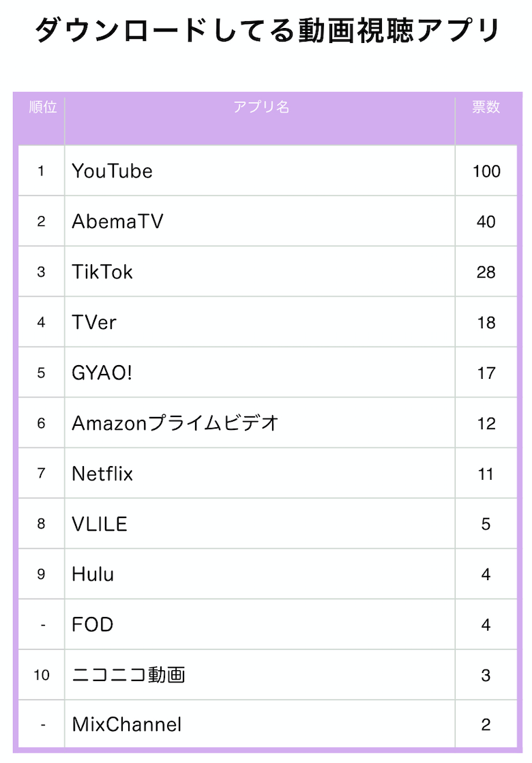Click the 票数 column header

486,106
